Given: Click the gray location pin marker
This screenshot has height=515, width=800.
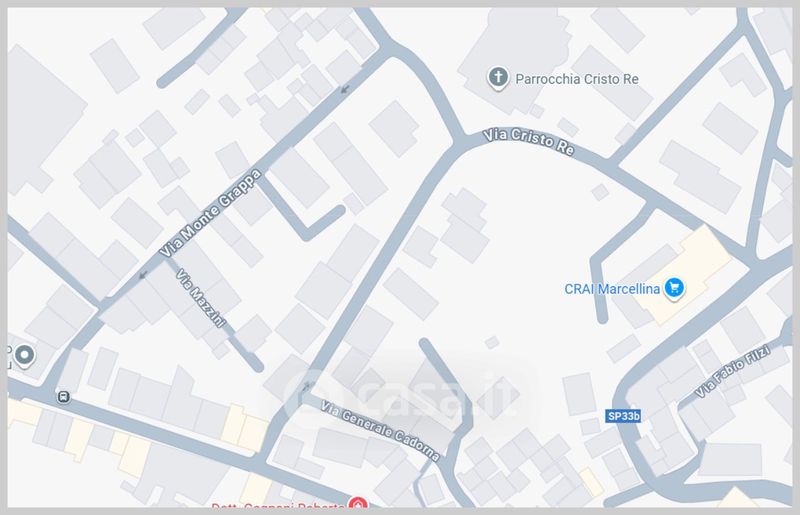Looking at the screenshot, I should [24, 355].
